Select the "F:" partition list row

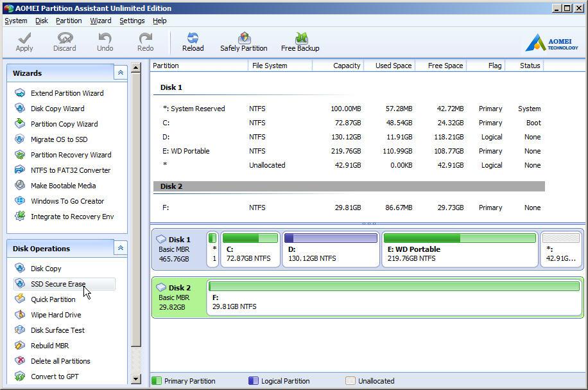pos(349,208)
